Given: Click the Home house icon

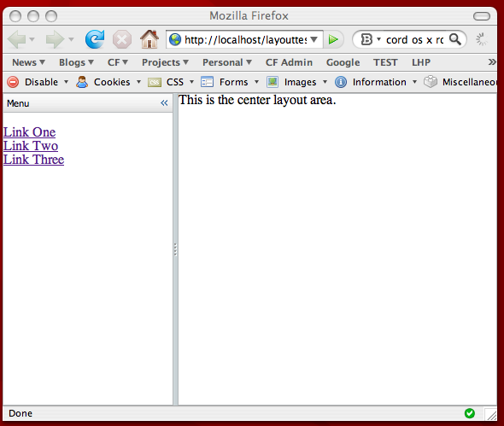Looking at the screenshot, I should coord(149,39).
